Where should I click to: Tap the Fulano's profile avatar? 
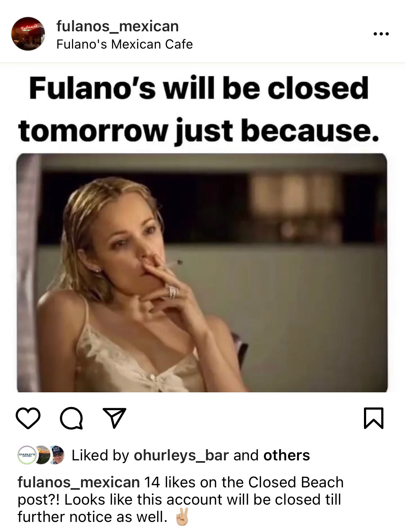coord(28,34)
